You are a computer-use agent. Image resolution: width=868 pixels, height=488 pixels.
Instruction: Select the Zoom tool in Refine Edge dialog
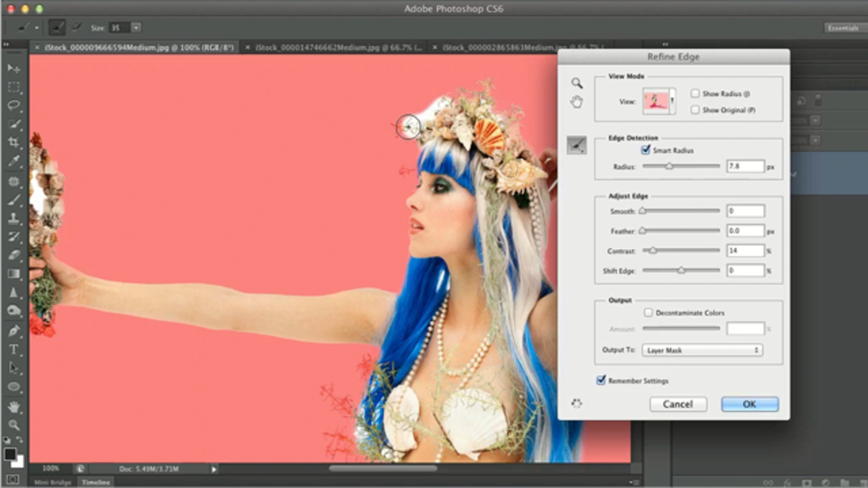576,83
